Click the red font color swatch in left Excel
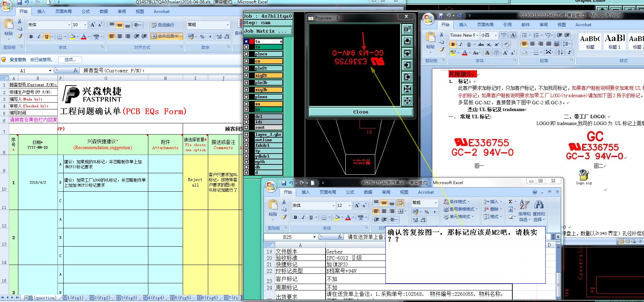This screenshot has width=644, height=302. pos(84,37)
